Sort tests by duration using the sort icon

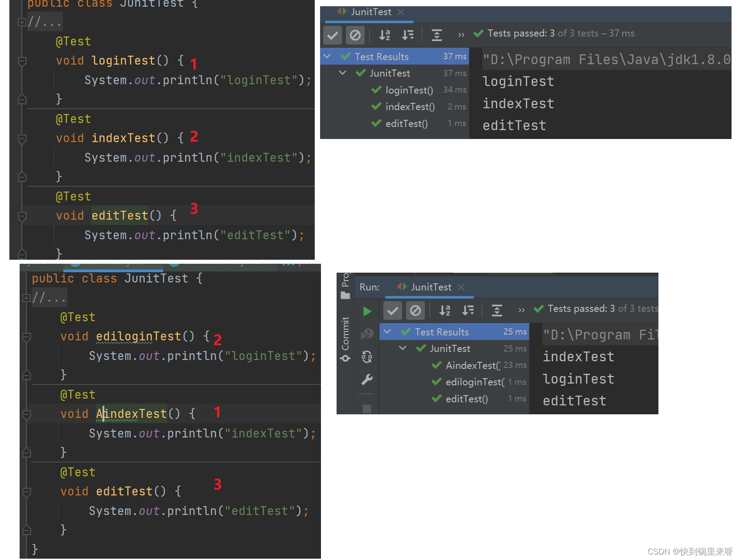[407, 35]
